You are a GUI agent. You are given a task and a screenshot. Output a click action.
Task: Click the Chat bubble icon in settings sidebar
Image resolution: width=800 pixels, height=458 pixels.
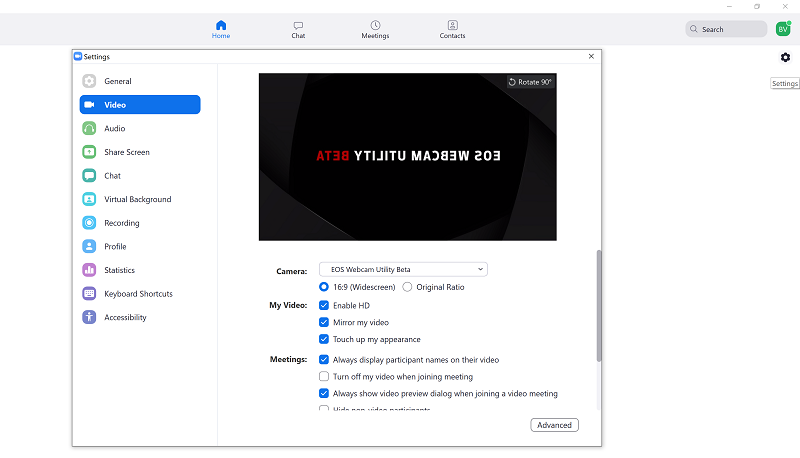pos(89,175)
